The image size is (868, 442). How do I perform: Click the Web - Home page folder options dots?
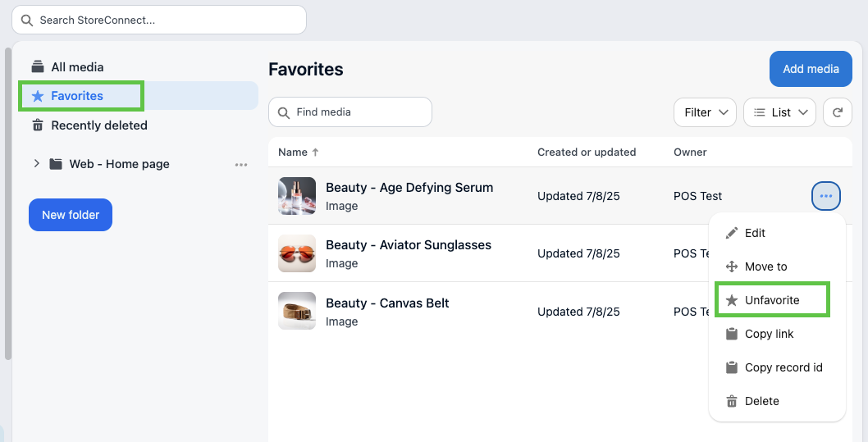[241, 164]
